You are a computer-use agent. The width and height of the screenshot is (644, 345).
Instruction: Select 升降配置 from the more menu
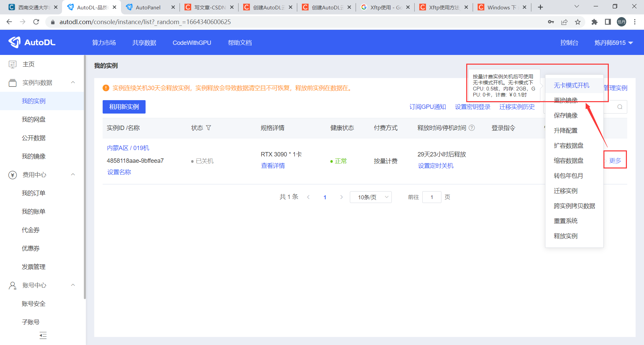[566, 131]
